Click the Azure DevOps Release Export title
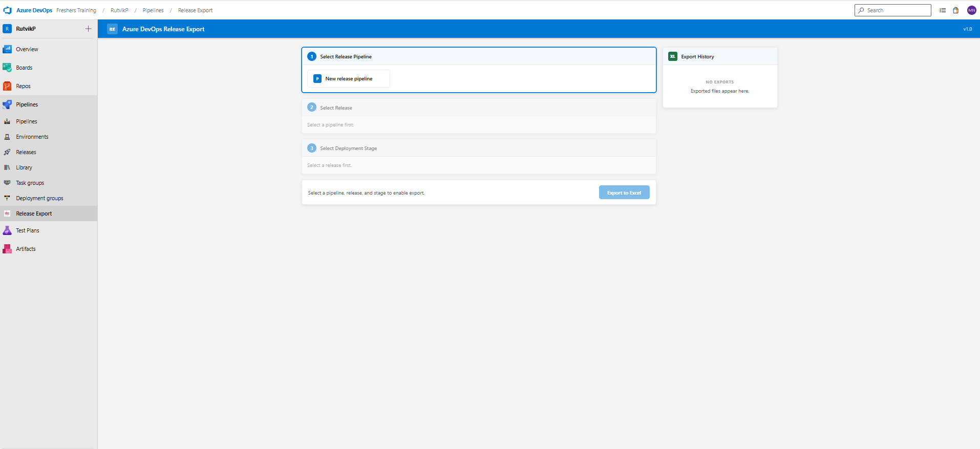This screenshot has width=980, height=449. coord(163,29)
